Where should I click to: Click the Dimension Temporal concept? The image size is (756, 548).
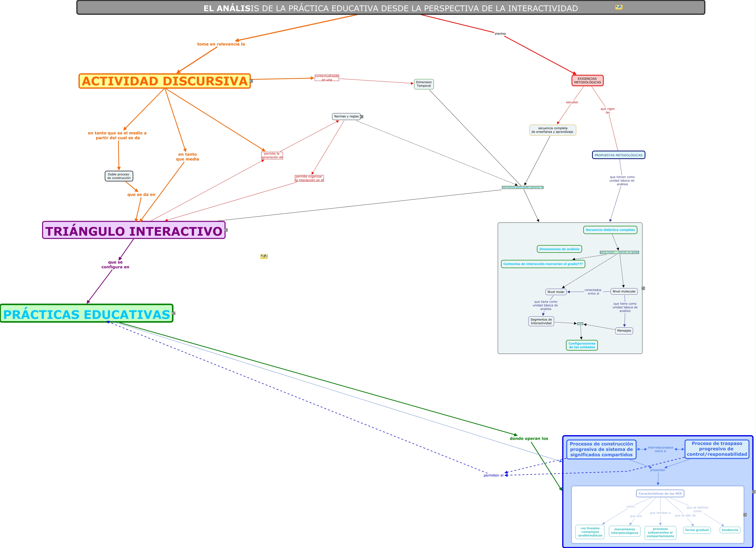pyautogui.click(x=424, y=84)
